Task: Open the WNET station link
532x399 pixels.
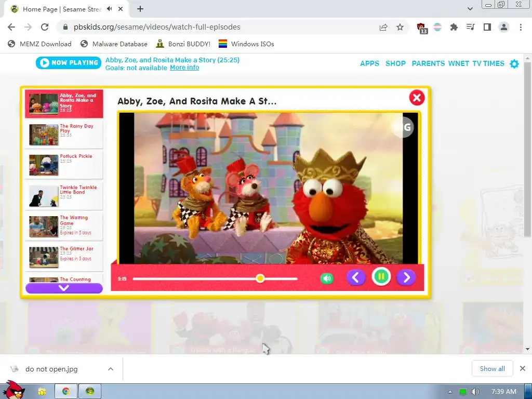Action: coord(458,63)
